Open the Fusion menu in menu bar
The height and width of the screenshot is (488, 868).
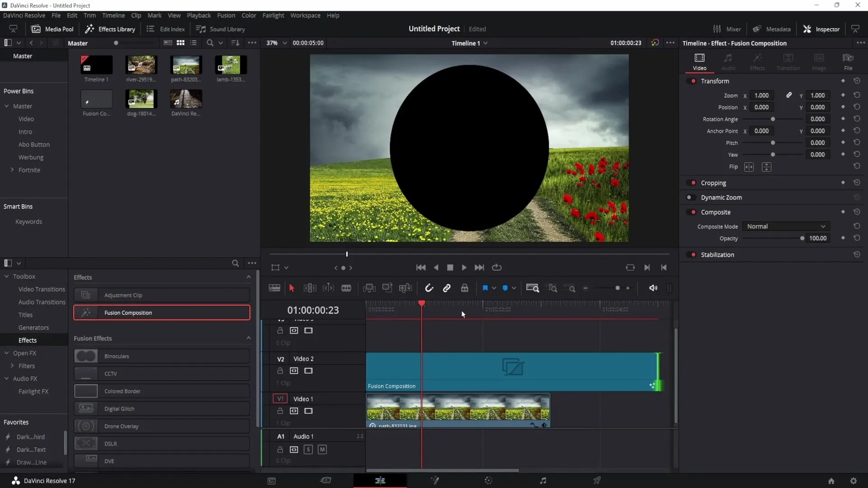[x=225, y=15]
